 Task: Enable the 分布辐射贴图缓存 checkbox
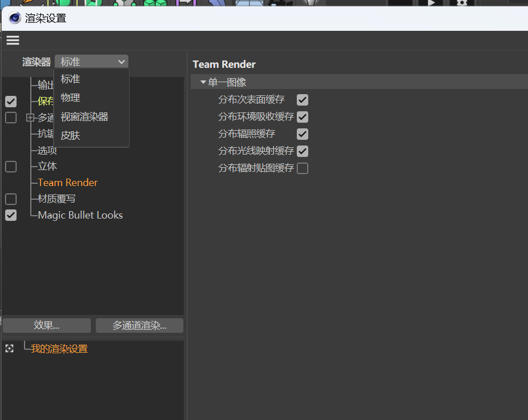303,168
